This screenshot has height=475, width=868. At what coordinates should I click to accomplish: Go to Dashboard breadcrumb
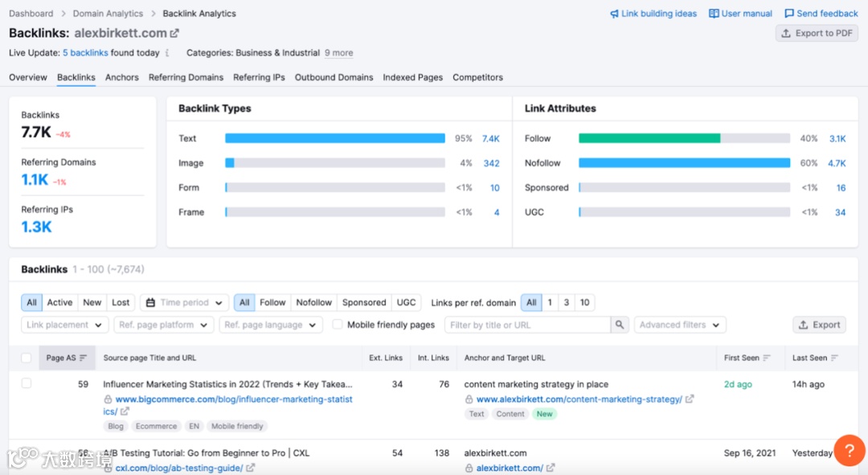coord(31,14)
